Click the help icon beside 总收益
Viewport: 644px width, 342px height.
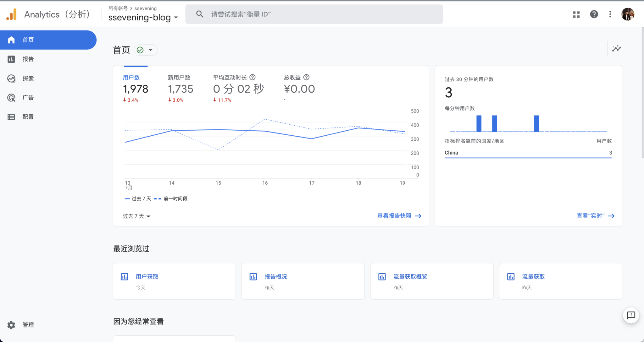[x=307, y=77]
